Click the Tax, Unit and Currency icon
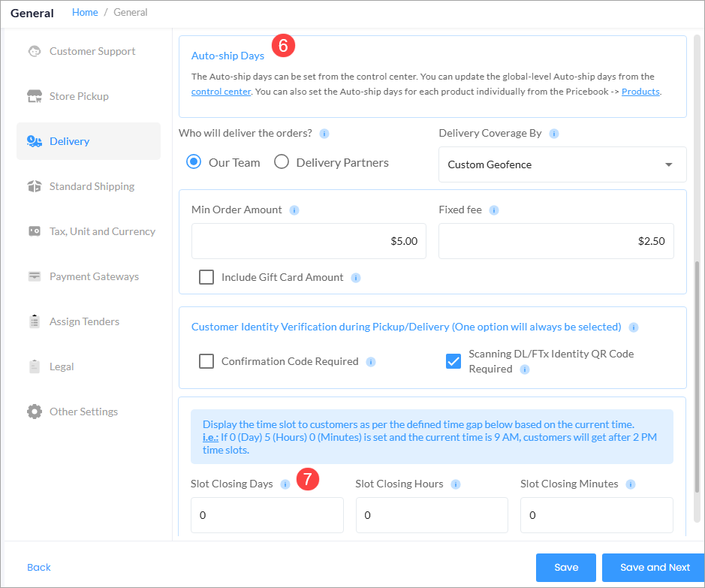705x588 pixels. (35, 231)
